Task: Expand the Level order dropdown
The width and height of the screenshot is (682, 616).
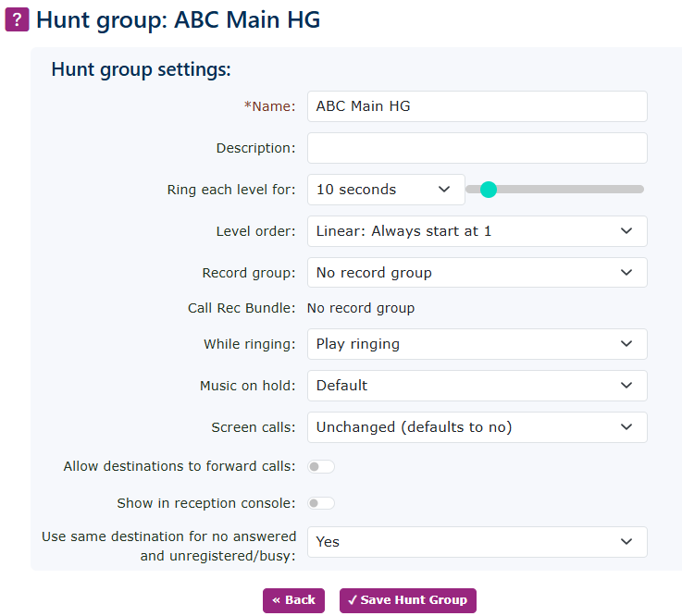Action: tap(477, 231)
